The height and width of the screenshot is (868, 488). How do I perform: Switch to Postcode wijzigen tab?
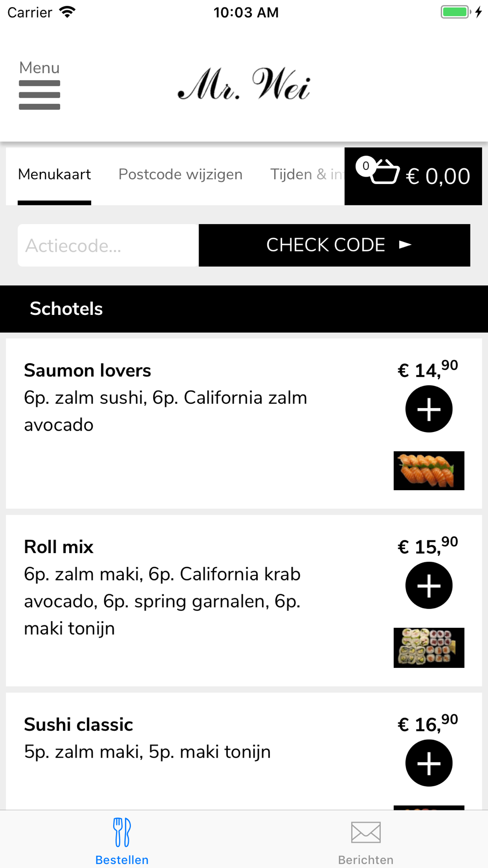pos(181,174)
